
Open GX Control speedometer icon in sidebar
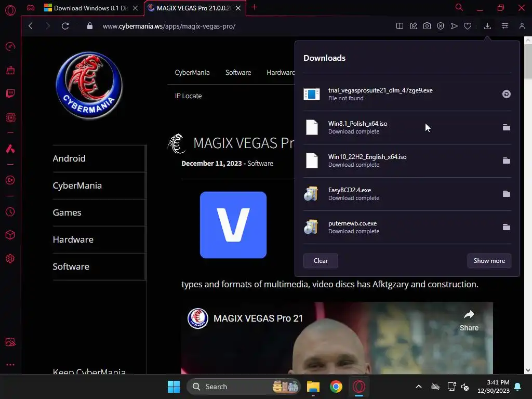point(10,46)
